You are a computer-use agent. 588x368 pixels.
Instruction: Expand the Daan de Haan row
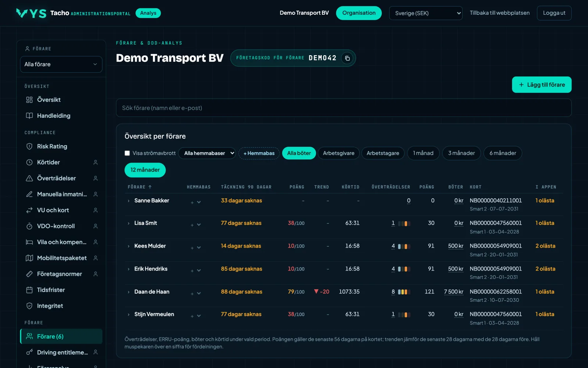tap(129, 292)
